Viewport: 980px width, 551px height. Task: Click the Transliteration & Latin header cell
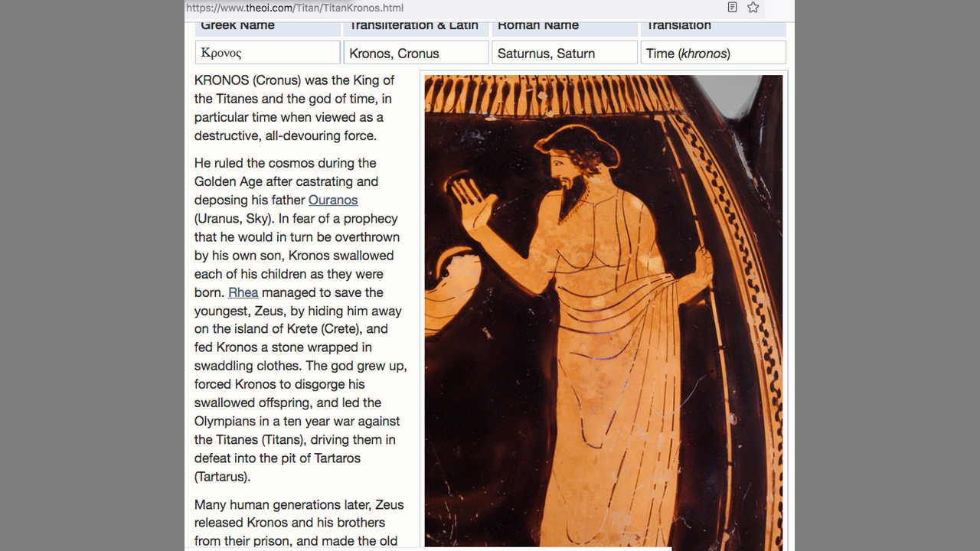tap(416, 28)
